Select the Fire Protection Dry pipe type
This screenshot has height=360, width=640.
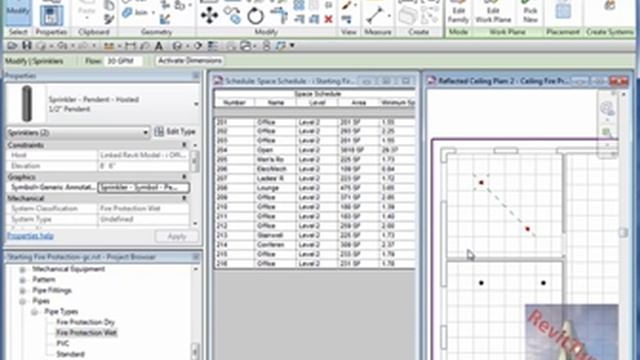[x=85, y=322]
